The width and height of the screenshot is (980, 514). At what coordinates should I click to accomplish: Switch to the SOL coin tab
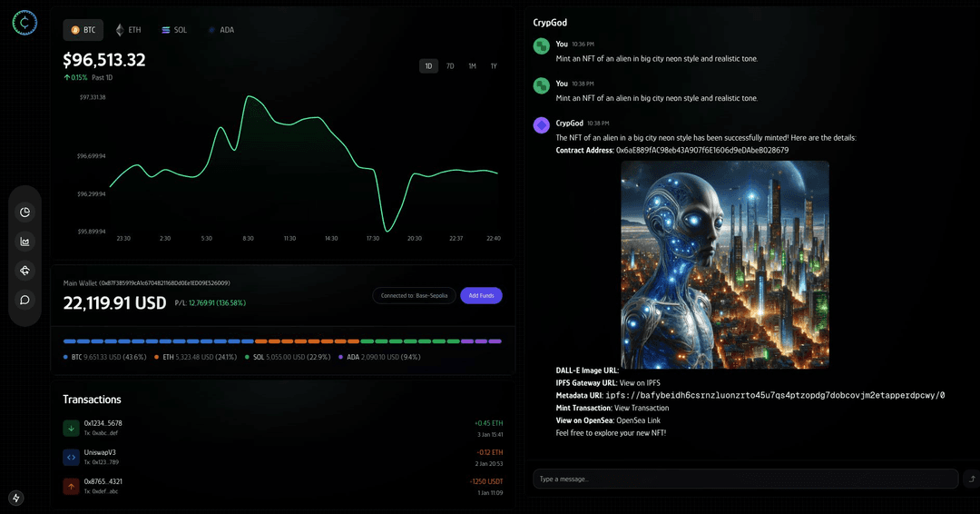tap(174, 30)
